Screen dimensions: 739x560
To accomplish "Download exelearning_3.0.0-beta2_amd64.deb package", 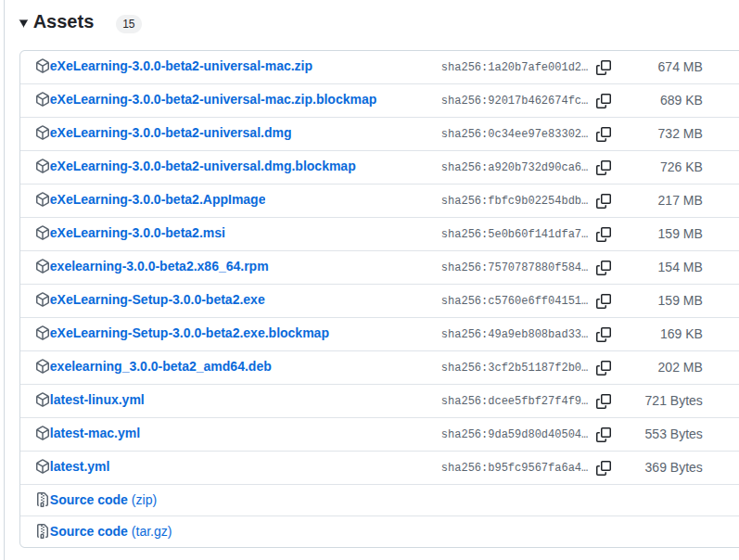I will 160,366.
